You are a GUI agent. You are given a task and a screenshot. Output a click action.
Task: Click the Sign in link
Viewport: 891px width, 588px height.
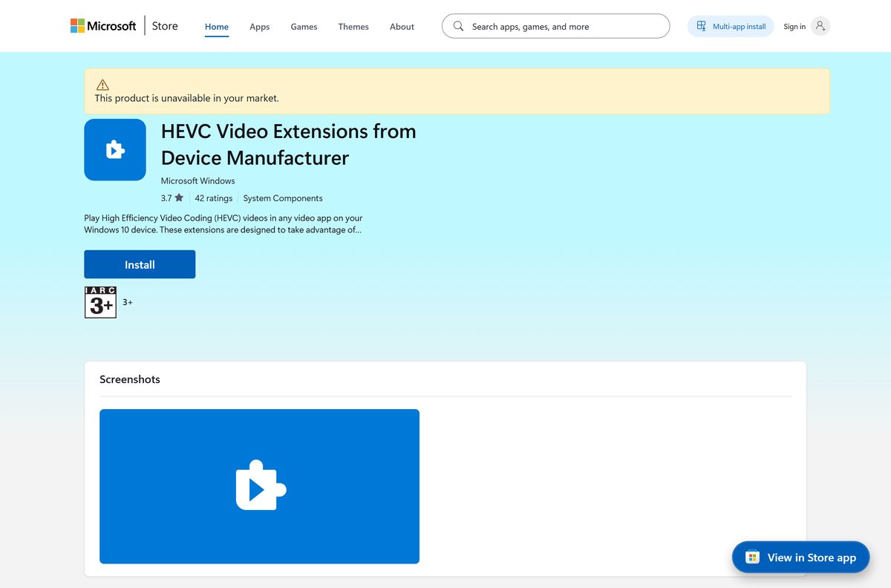click(794, 27)
